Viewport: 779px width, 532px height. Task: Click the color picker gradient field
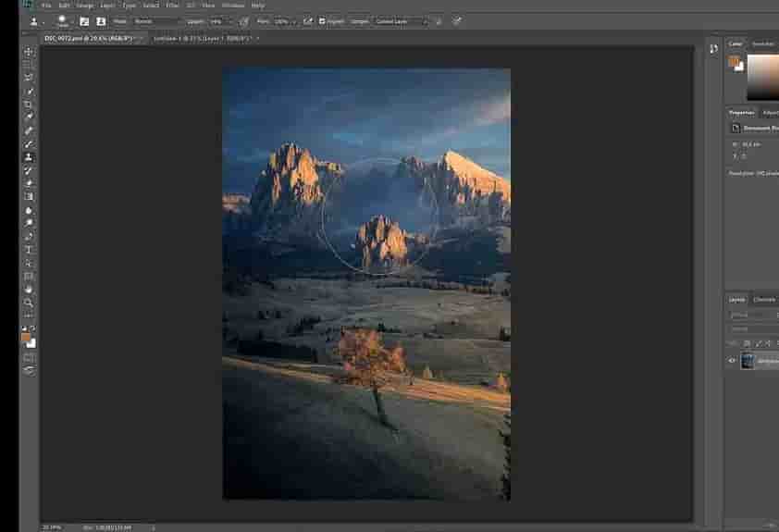pyautogui.click(x=763, y=78)
